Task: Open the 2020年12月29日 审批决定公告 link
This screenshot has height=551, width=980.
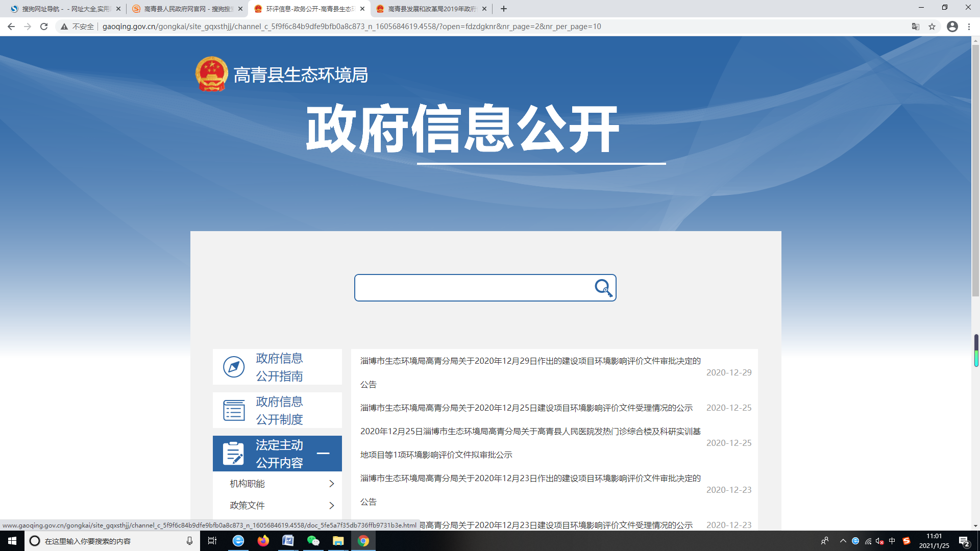Action: [530, 361]
